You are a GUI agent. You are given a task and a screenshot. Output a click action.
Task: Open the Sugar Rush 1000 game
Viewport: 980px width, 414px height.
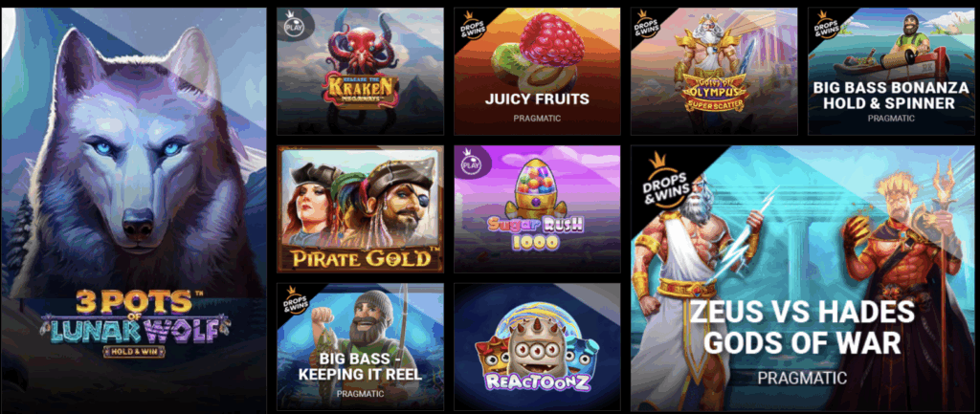pos(537,209)
